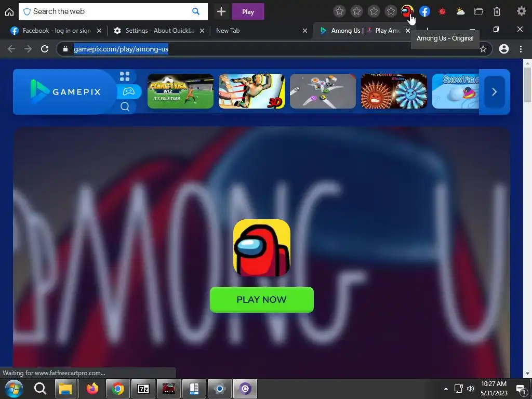Close the Facebook tab

(x=99, y=31)
